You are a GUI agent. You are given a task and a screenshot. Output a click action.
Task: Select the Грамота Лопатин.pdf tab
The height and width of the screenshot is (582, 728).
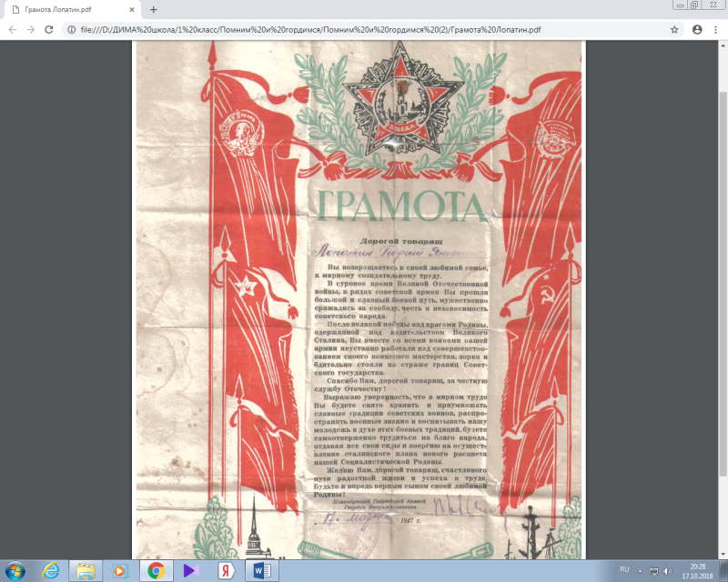point(73,9)
